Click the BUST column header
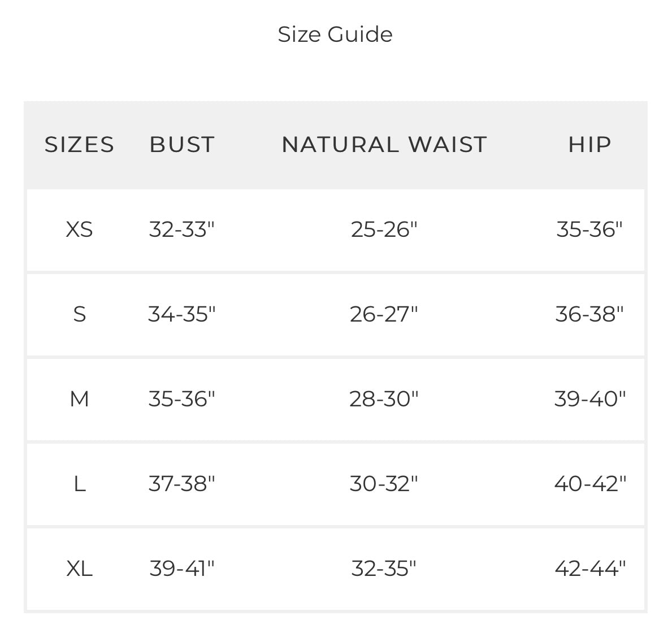 pos(182,145)
